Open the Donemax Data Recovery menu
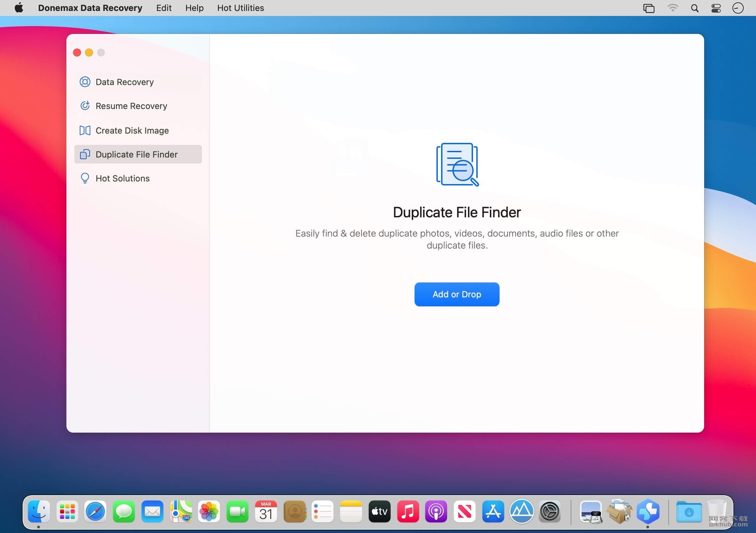This screenshot has height=533, width=756. pos(90,8)
